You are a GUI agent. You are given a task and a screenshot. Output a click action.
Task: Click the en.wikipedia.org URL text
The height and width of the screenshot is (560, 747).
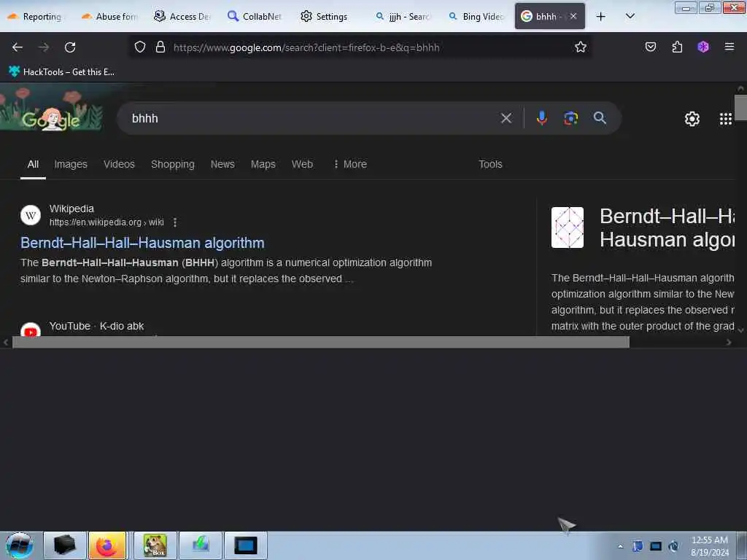107,222
